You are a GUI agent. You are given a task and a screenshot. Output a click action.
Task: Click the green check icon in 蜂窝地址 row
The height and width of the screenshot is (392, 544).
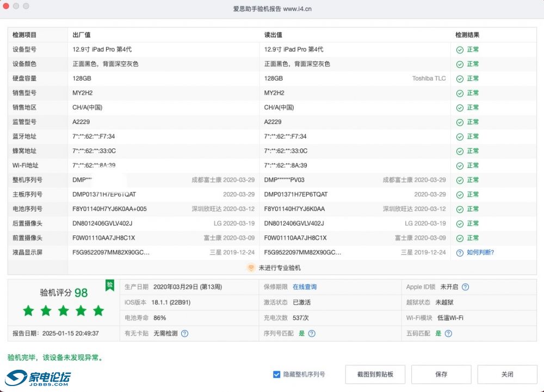[460, 152]
